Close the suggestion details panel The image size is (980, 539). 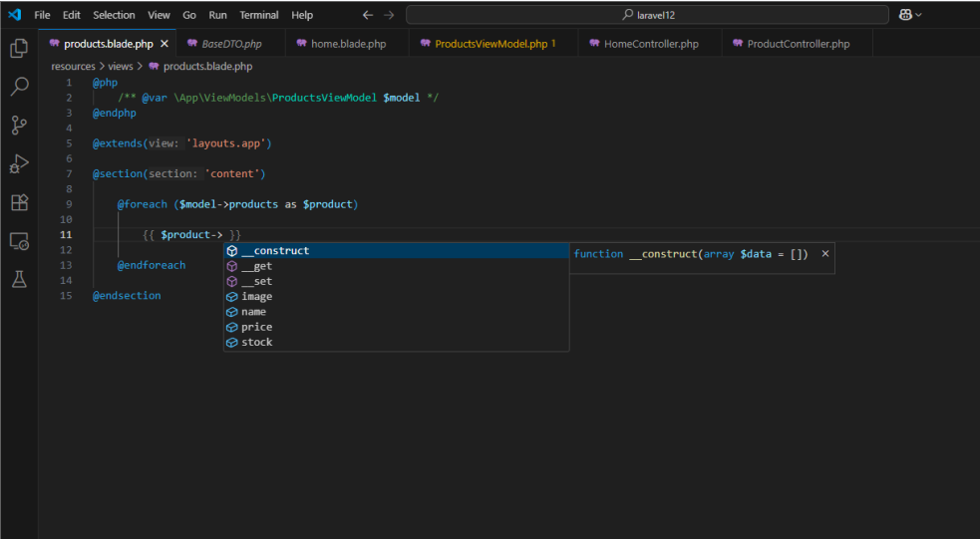pyautogui.click(x=825, y=254)
